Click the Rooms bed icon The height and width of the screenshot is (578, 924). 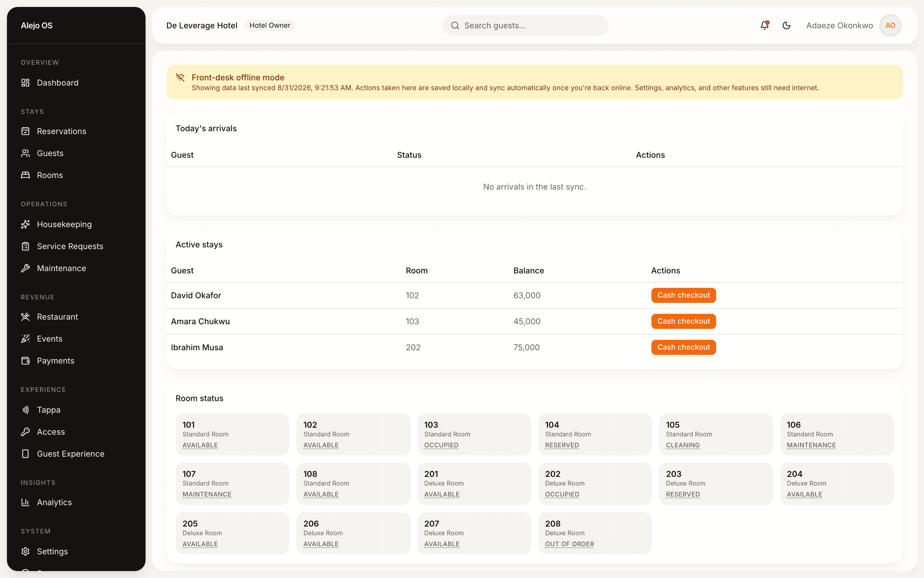[x=25, y=175]
